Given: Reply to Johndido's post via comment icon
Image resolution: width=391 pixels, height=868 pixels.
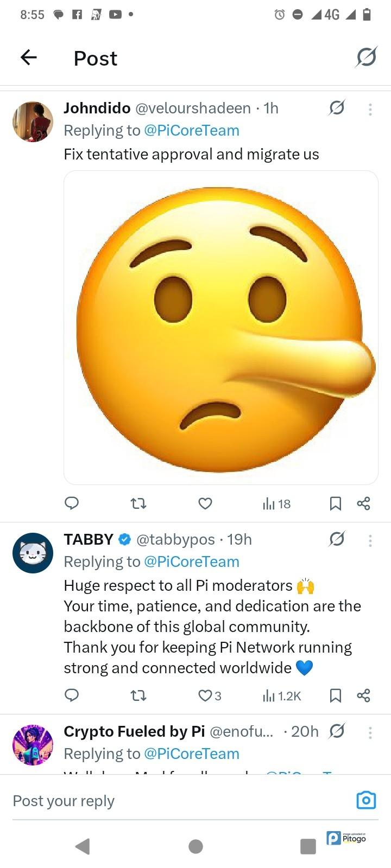Looking at the screenshot, I should tap(72, 503).
